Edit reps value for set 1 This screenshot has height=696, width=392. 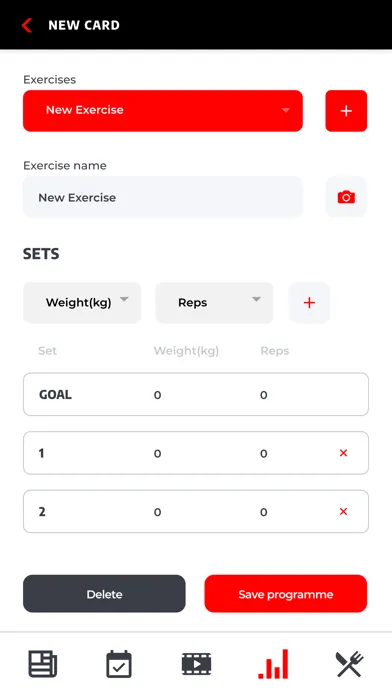tap(264, 453)
